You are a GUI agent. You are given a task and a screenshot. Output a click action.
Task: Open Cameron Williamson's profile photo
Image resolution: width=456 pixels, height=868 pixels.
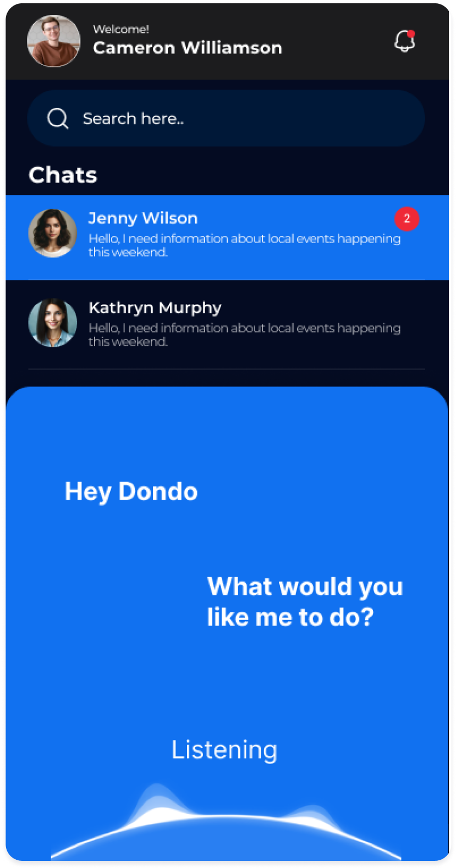(53, 41)
